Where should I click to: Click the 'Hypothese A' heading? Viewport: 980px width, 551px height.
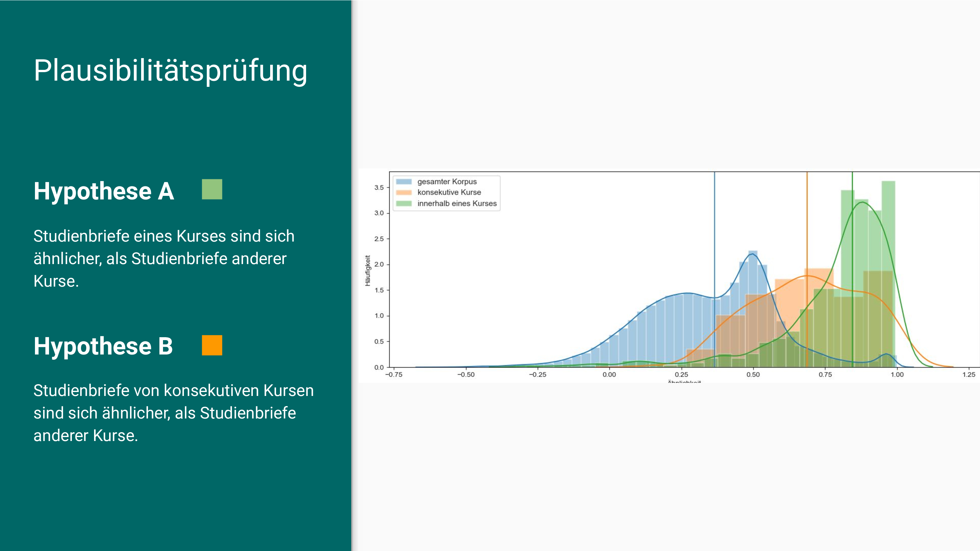click(104, 191)
